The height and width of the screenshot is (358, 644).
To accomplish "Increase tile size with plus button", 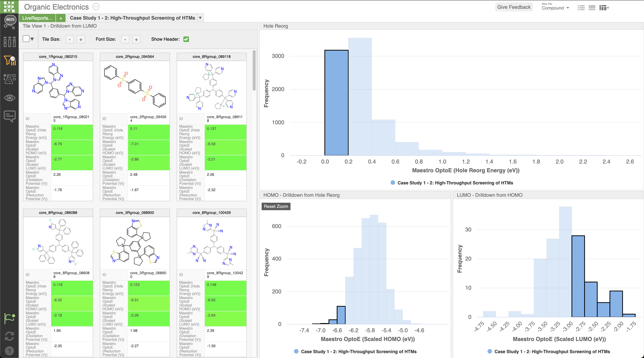I will coord(81,39).
